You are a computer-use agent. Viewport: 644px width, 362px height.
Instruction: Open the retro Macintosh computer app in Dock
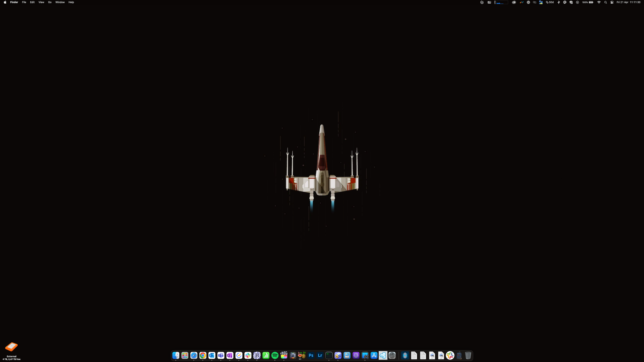point(347,355)
